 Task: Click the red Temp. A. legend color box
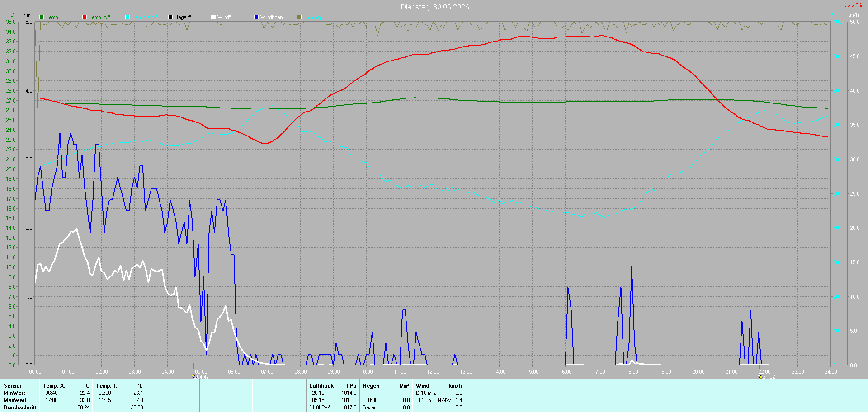85,17
